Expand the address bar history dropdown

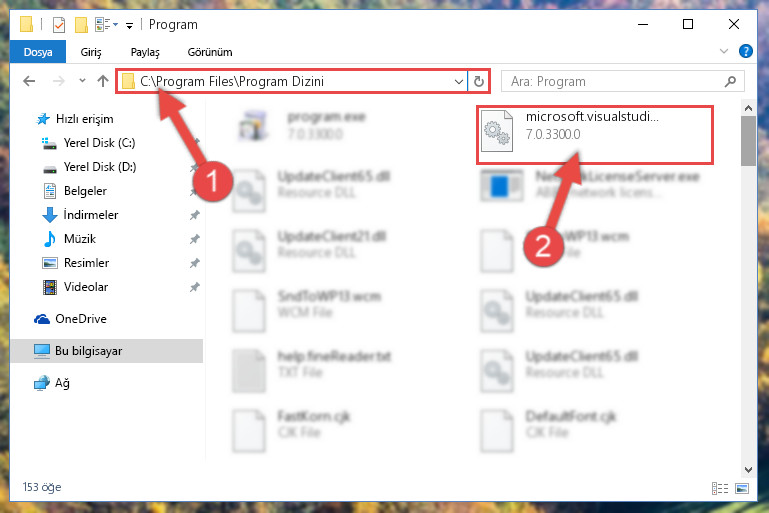coord(459,81)
